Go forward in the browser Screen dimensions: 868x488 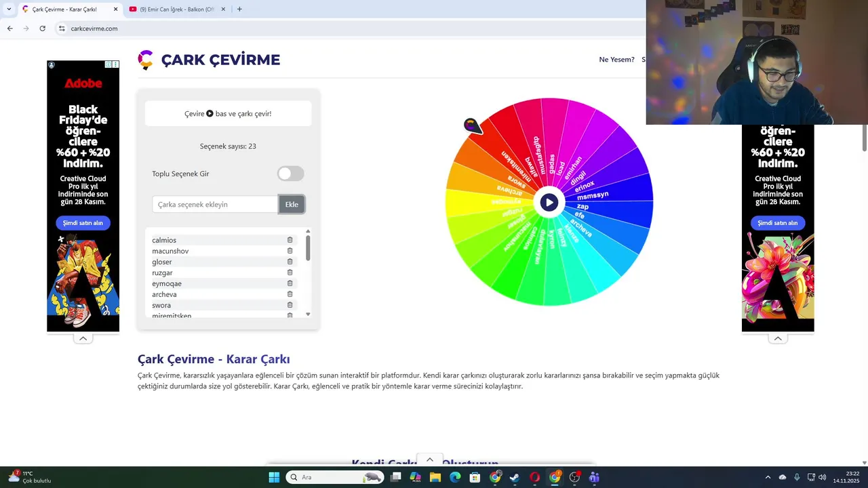[x=26, y=28]
